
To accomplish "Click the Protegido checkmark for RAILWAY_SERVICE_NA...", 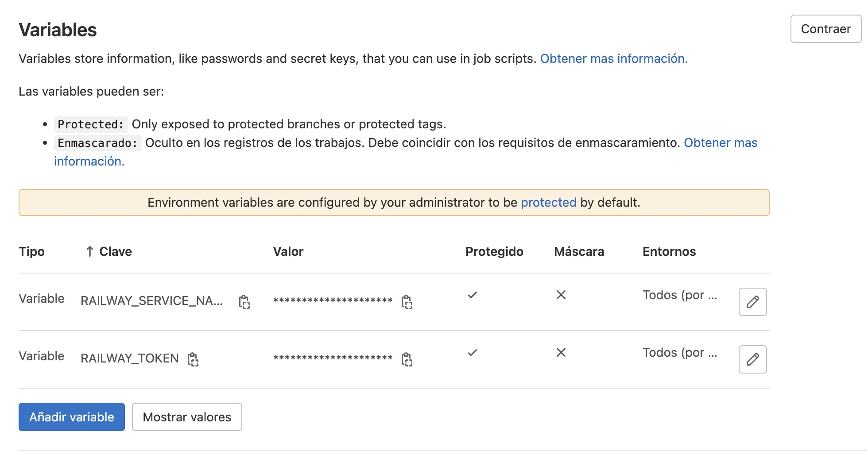I will [473, 295].
